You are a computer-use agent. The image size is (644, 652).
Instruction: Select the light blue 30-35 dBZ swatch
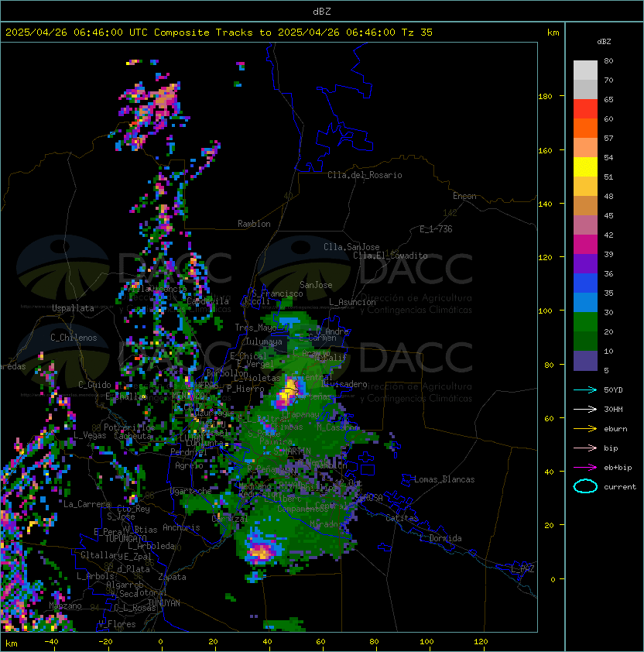tap(585, 302)
